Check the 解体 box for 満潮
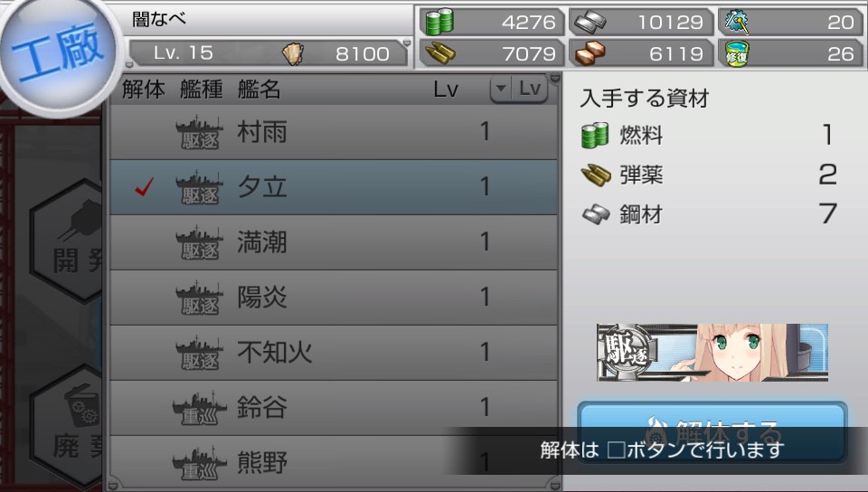Screen dimensions: 868x492 pyautogui.click(x=144, y=242)
